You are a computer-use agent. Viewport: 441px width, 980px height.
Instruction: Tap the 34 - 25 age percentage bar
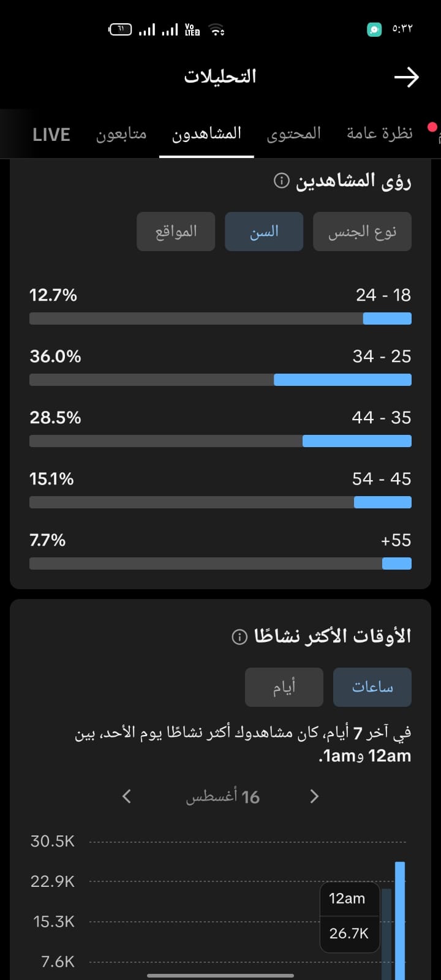[221, 380]
